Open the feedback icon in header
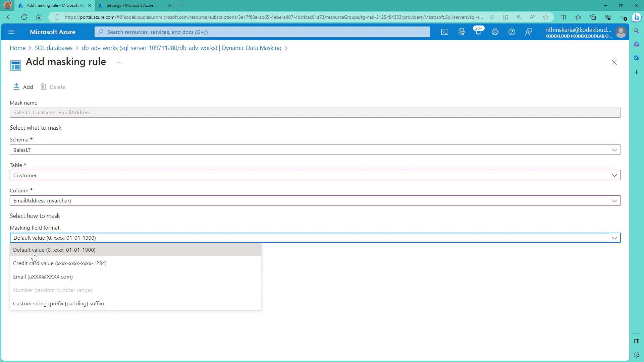The height and width of the screenshot is (362, 644). [x=528, y=32]
